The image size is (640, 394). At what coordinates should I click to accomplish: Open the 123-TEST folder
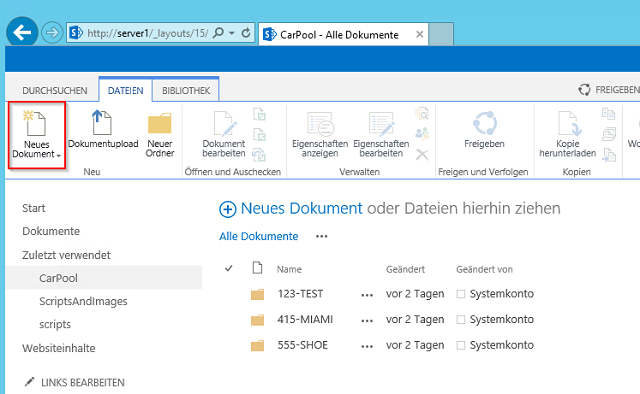click(300, 294)
